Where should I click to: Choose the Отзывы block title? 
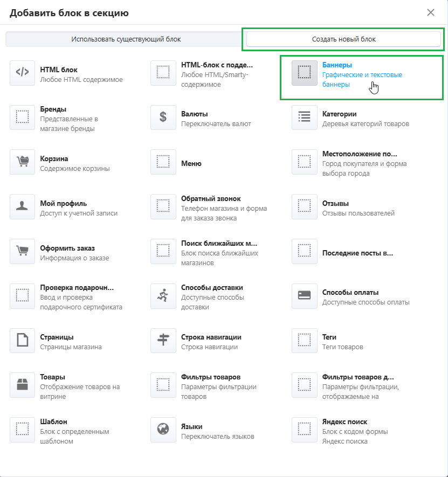point(335,204)
